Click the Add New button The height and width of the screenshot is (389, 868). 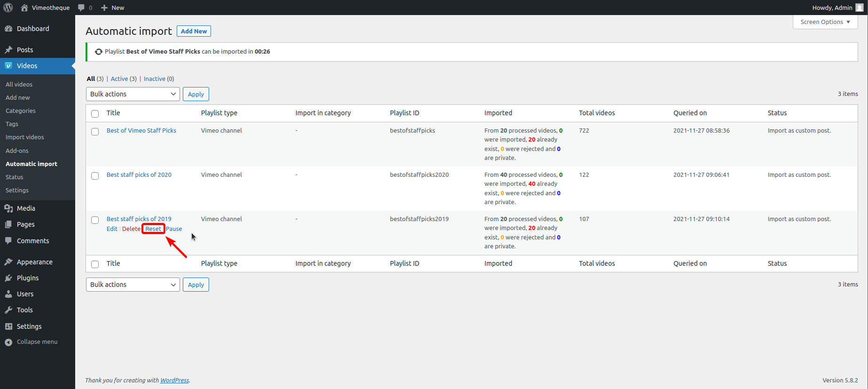[194, 31]
